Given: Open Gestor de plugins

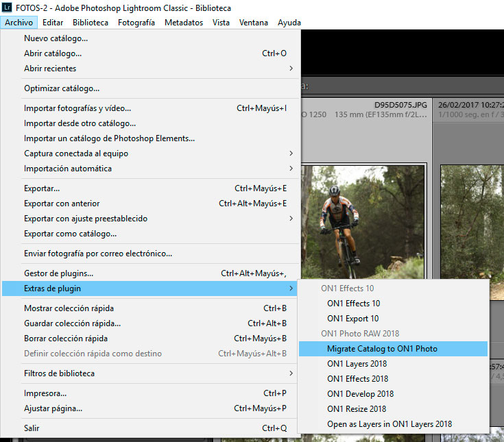Looking at the screenshot, I should 59,273.
